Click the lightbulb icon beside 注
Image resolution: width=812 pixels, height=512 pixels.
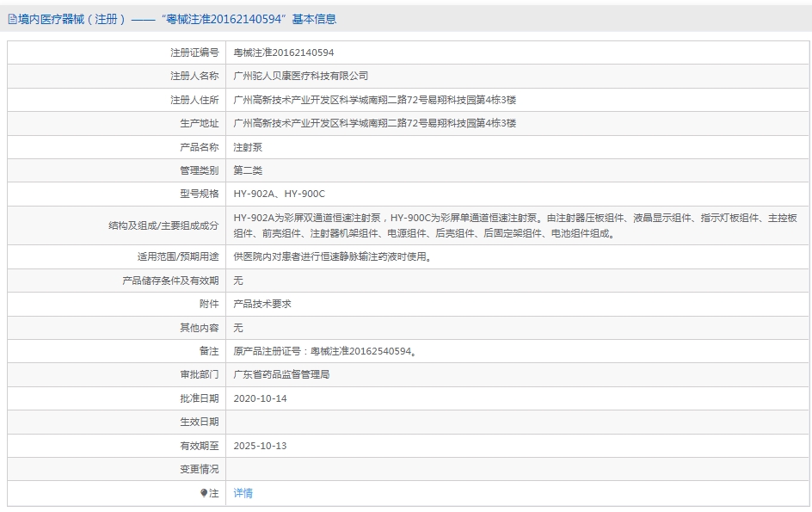coord(204,493)
